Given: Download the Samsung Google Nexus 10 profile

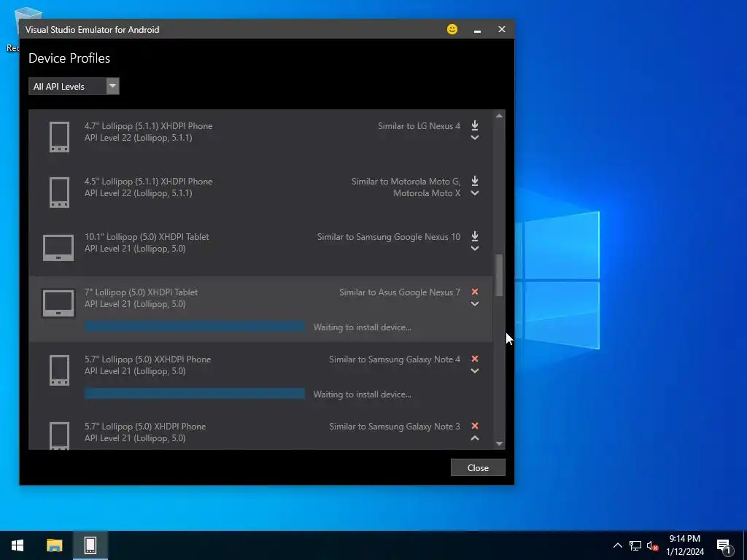Looking at the screenshot, I should click(474, 236).
